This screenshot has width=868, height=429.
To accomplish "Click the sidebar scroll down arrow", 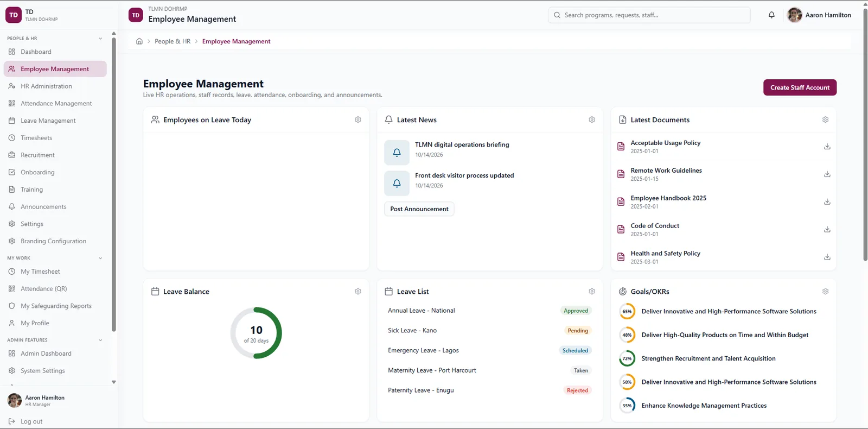I will click(114, 382).
